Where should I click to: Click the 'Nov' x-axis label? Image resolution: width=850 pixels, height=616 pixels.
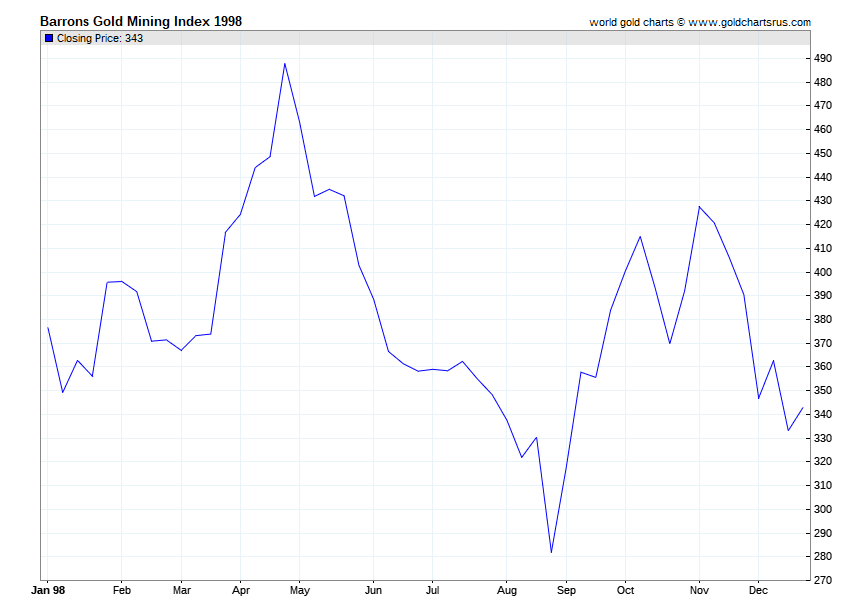click(699, 590)
